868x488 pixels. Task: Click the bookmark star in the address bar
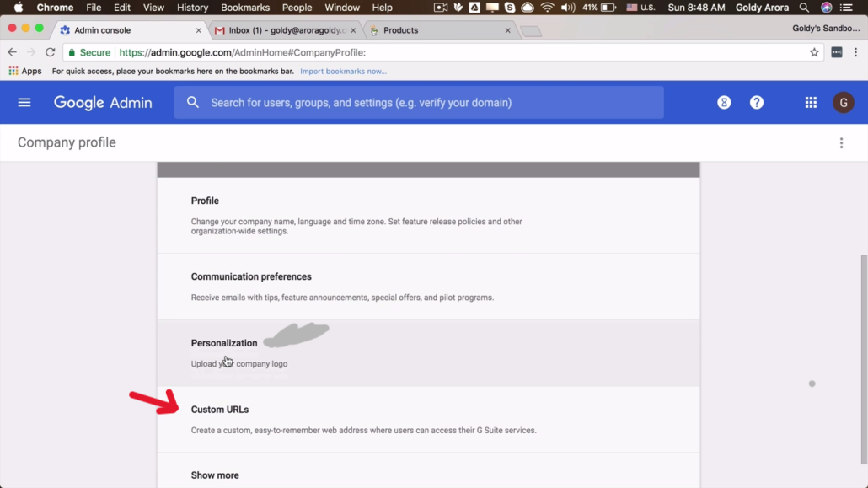click(814, 51)
